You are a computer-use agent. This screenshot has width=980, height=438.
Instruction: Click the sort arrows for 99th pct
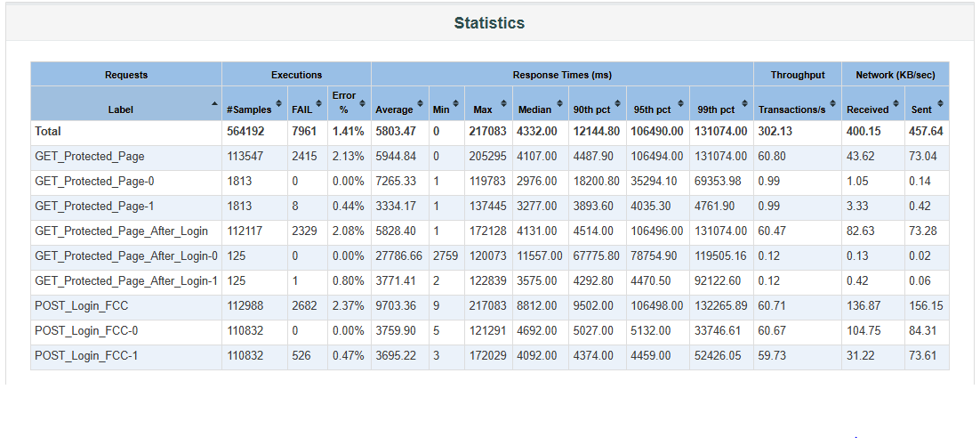point(743,103)
